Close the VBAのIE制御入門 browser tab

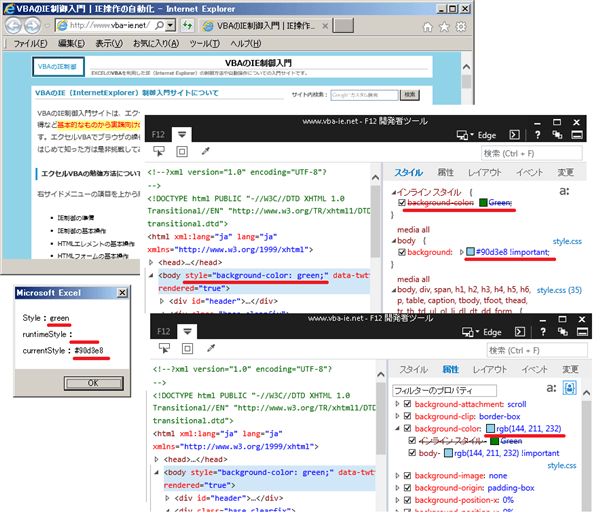pos(325,26)
